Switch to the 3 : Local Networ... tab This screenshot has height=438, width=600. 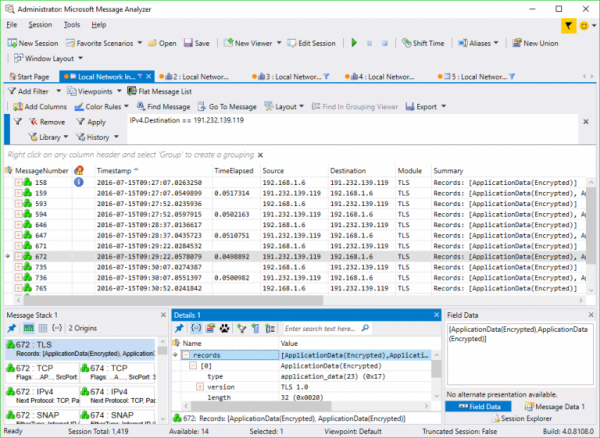click(291, 77)
